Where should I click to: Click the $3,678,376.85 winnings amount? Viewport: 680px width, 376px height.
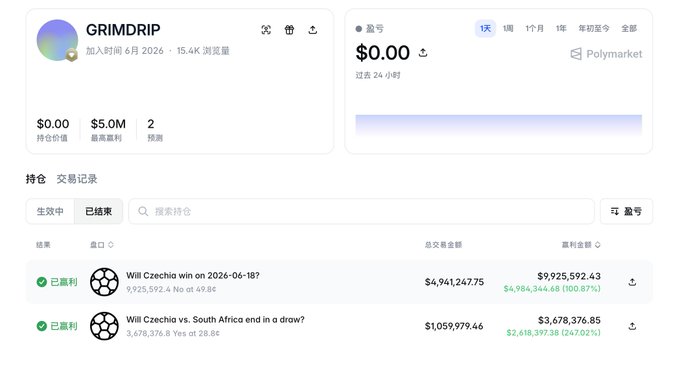[x=569, y=320]
